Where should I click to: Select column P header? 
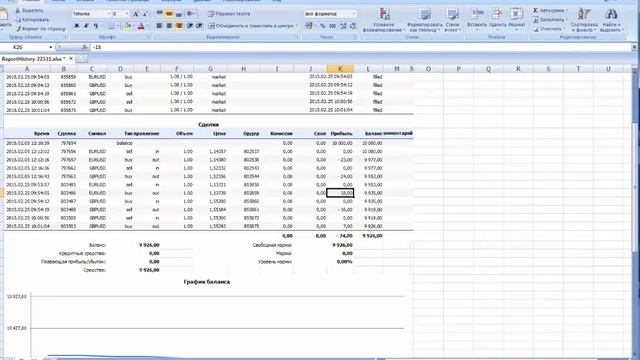point(458,69)
